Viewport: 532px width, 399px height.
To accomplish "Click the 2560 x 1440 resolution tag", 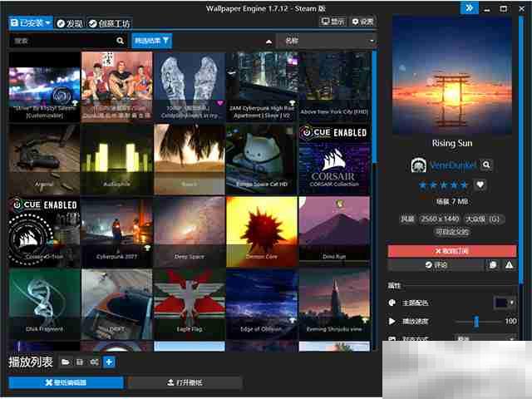I will click(440, 219).
